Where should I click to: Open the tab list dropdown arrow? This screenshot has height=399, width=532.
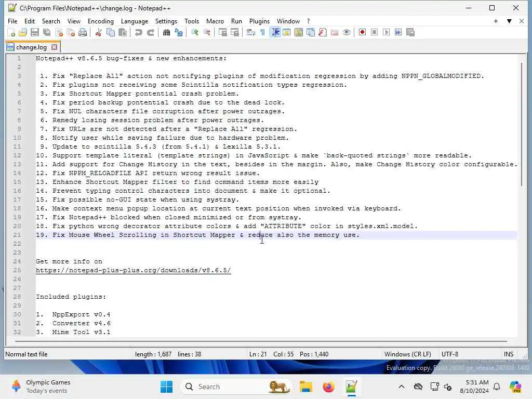pos(509,21)
